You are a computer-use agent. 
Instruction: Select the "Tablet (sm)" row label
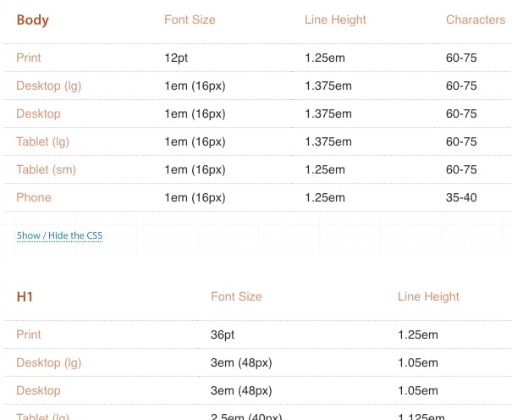46,169
